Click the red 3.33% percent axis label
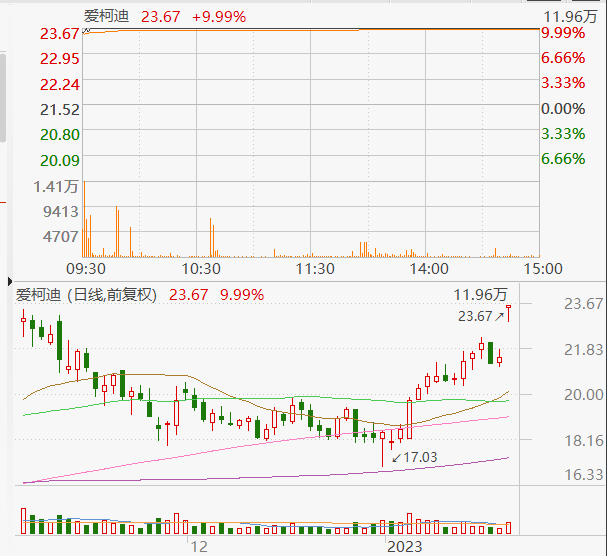Image resolution: width=607 pixels, height=556 pixels. pos(563,83)
